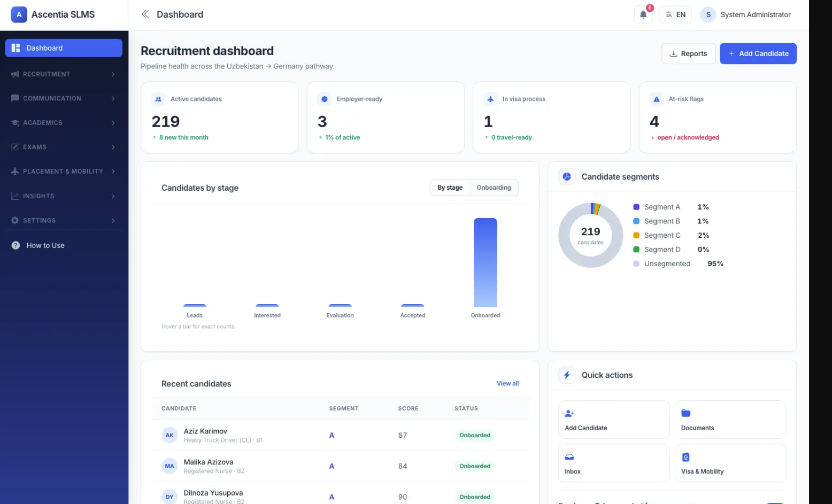The width and height of the screenshot is (832, 504).
Task: Open the How to Use help icon
Action: (16, 245)
